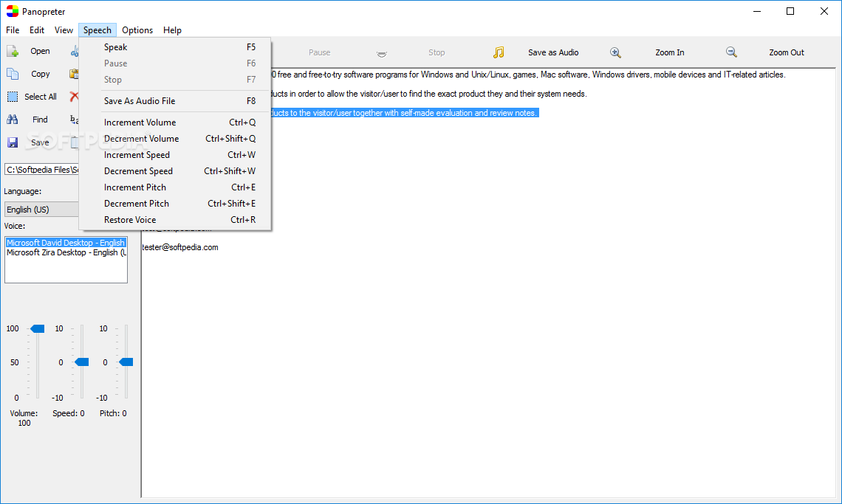Click the Stop toolbar label
The height and width of the screenshot is (504, 842).
(437, 52)
